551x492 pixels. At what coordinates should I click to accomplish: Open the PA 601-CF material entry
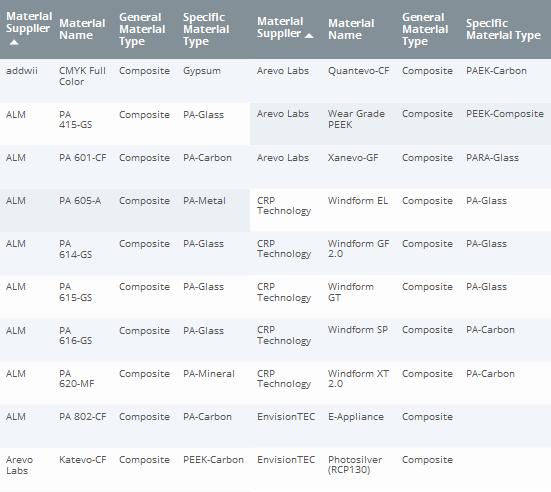[x=83, y=158]
